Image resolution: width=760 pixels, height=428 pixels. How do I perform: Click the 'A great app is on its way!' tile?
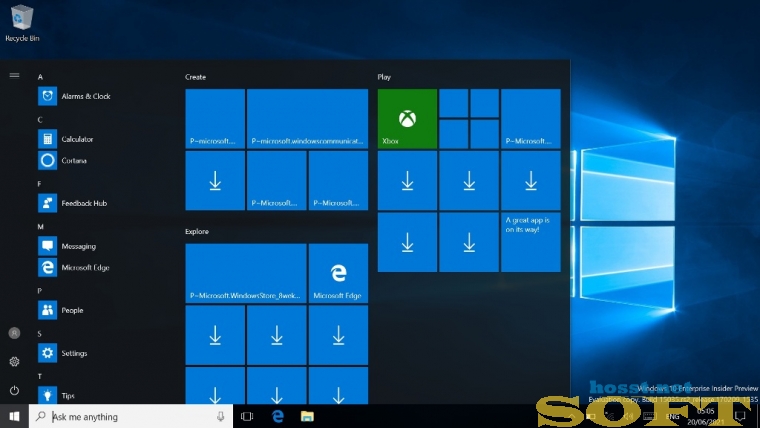coord(531,242)
